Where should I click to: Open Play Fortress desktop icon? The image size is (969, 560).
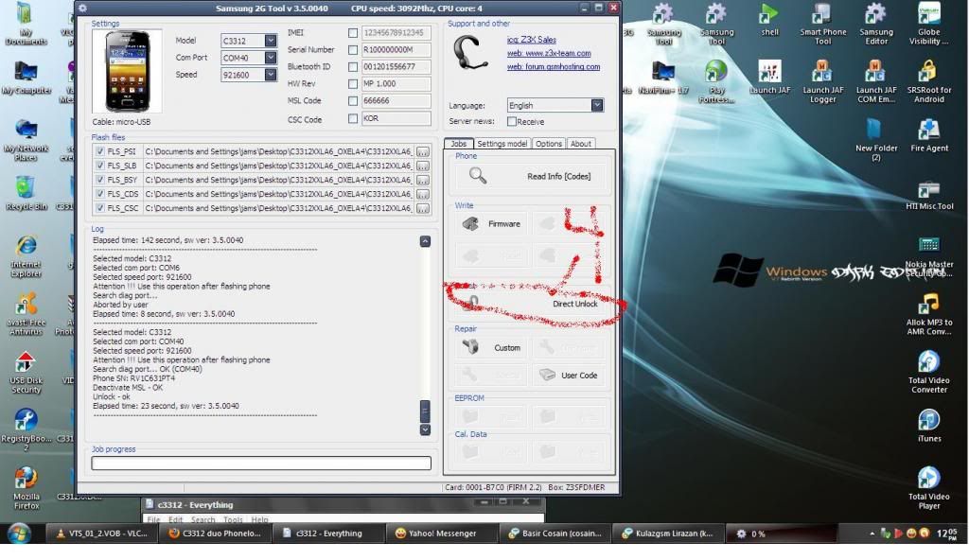pyautogui.click(x=716, y=81)
